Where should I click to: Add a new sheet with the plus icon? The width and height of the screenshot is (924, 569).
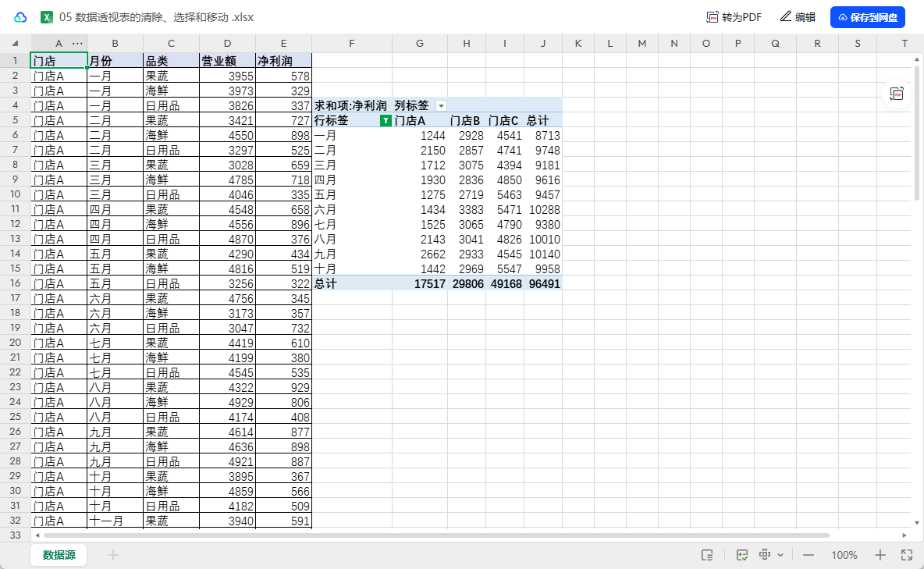(x=114, y=554)
